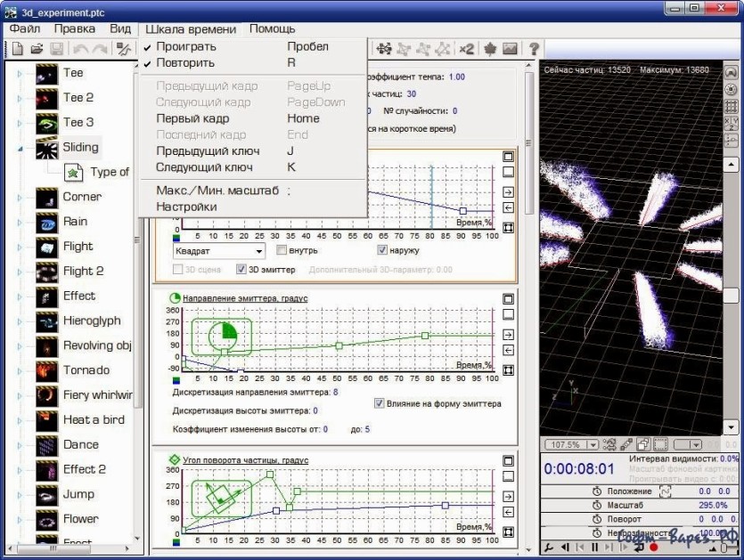Choose Настройки from the timeline menu

[x=186, y=207]
